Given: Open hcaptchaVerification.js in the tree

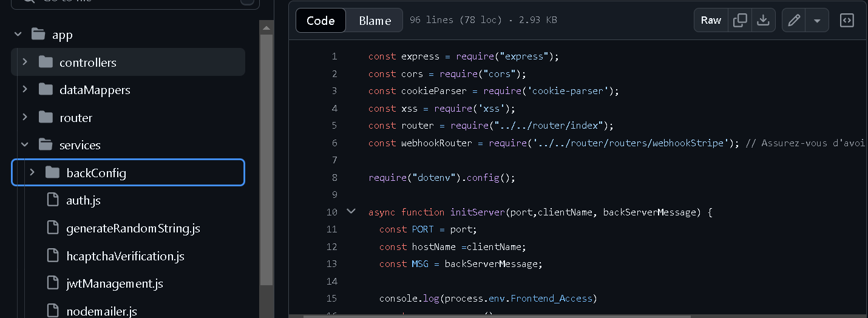Looking at the screenshot, I should point(125,256).
